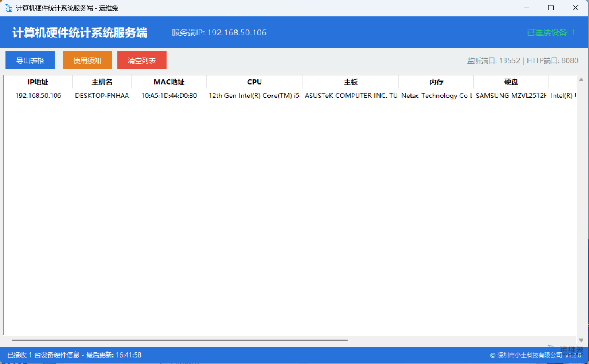This screenshot has height=364, width=589.
Task: Click the MAC地址 column header
Action: click(169, 82)
